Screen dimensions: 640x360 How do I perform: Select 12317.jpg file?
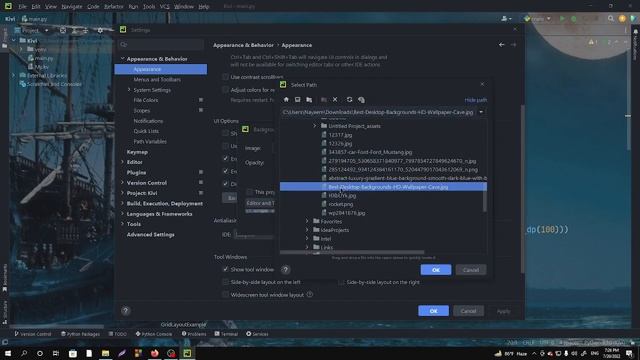[340, 135]
